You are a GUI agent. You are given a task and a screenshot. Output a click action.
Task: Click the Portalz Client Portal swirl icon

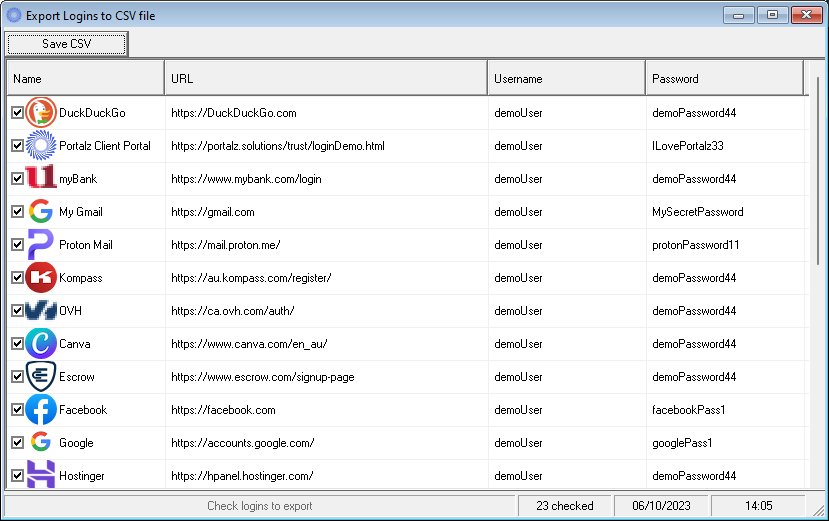(x=41, y=145)
